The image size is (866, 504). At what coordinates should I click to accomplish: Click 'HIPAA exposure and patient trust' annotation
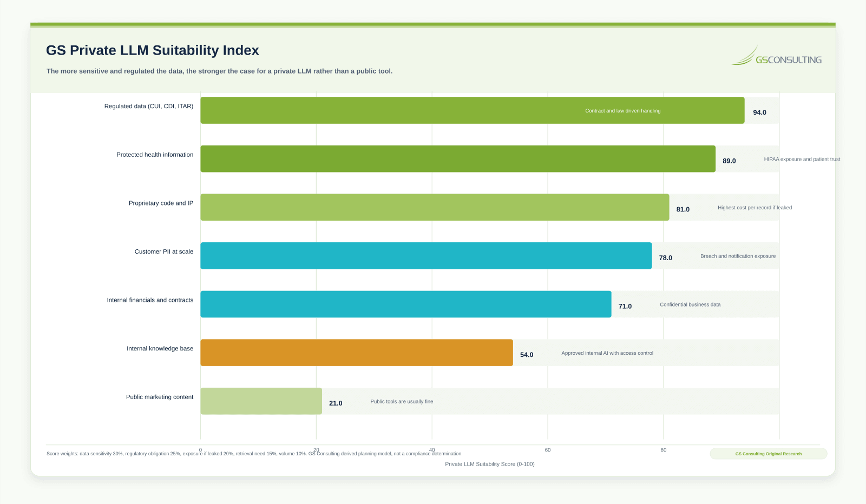tap(802, 160)
